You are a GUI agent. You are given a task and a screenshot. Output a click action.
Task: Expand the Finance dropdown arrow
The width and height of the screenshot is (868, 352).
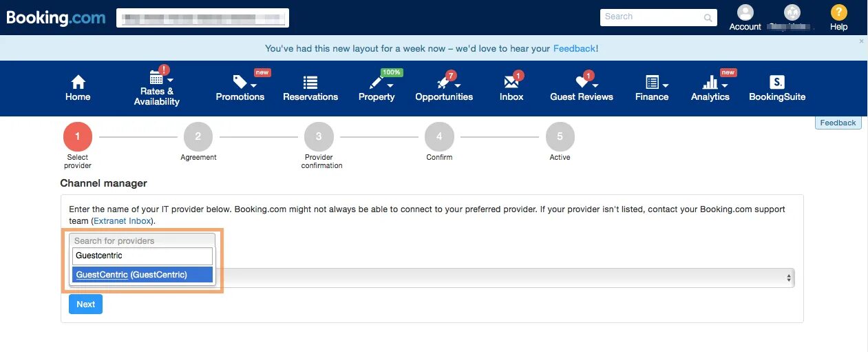(666, 85)
